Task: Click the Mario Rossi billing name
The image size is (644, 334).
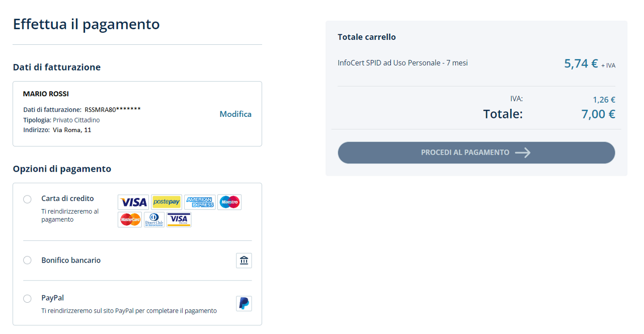Action: pyautogui.click(x=46, y=94)
